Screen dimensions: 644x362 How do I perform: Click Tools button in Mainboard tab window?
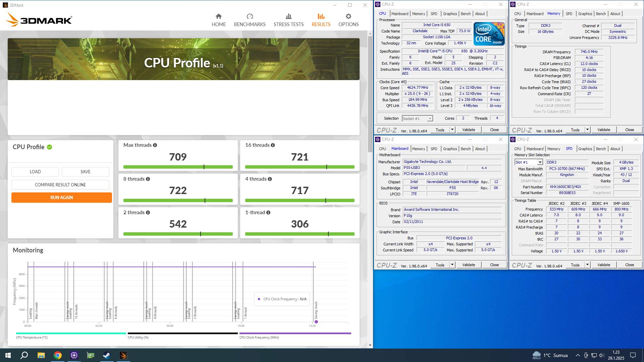tap(440, 265)
